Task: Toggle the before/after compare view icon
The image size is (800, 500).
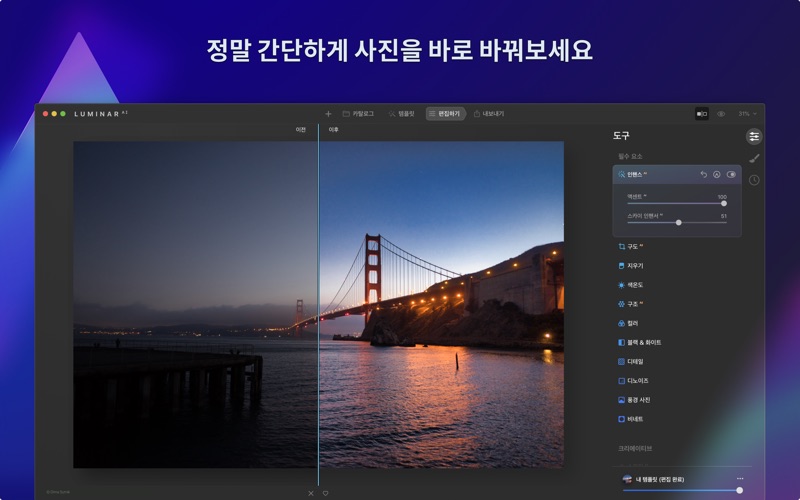Action: pyautogui.click(x=702, y=114)
